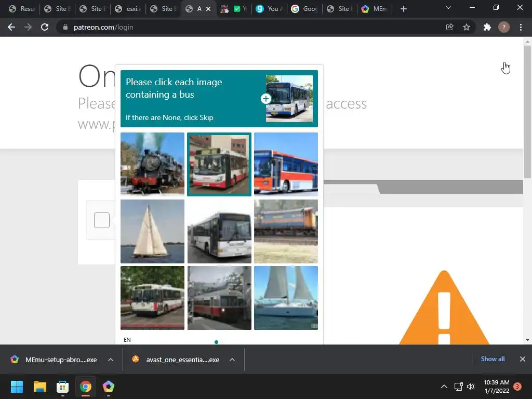Open the MEmu taskbar icon

click(x=108, y=387)
